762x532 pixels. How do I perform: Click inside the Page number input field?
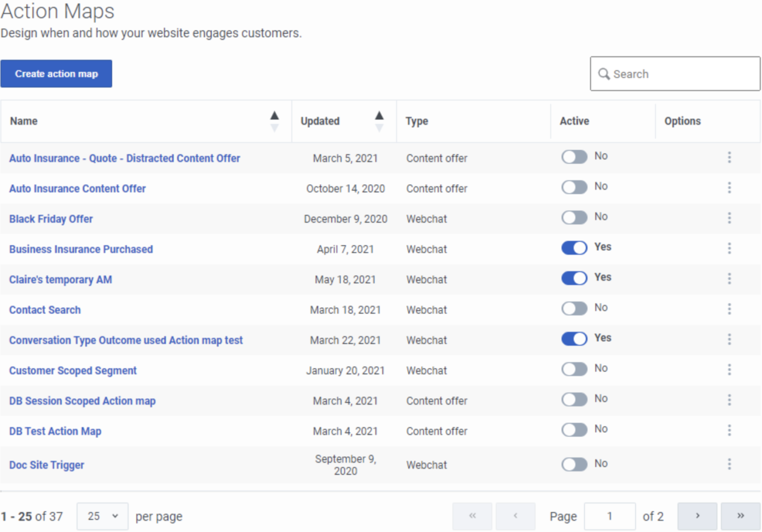pos(610,516)
